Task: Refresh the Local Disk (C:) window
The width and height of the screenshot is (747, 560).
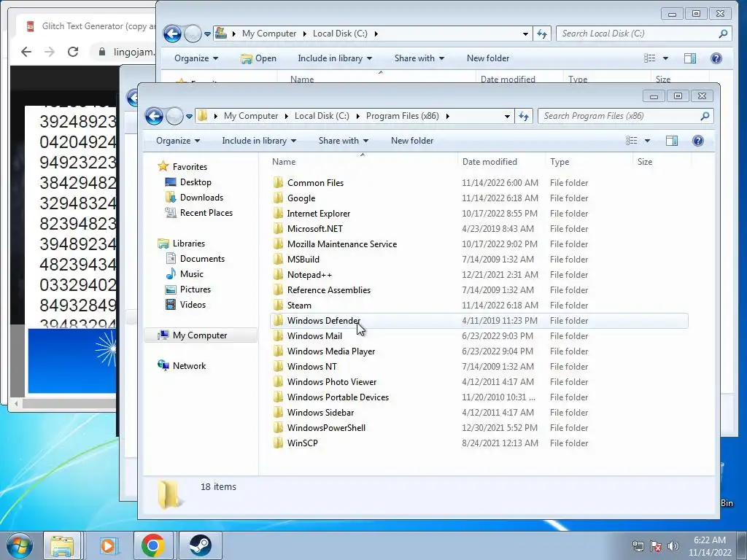Action: 542,34
